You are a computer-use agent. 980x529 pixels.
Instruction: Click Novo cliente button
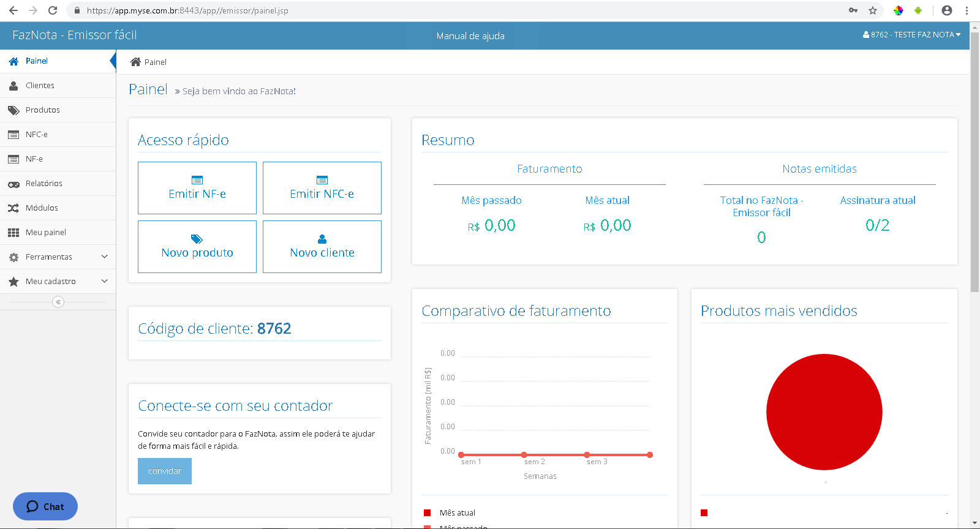(322, 247)
